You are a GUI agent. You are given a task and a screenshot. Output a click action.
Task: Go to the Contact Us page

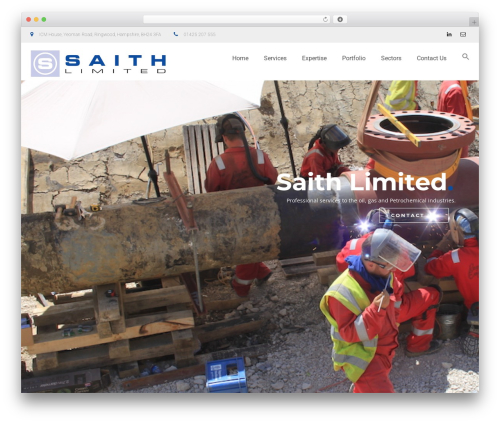(x=431, y=58)
